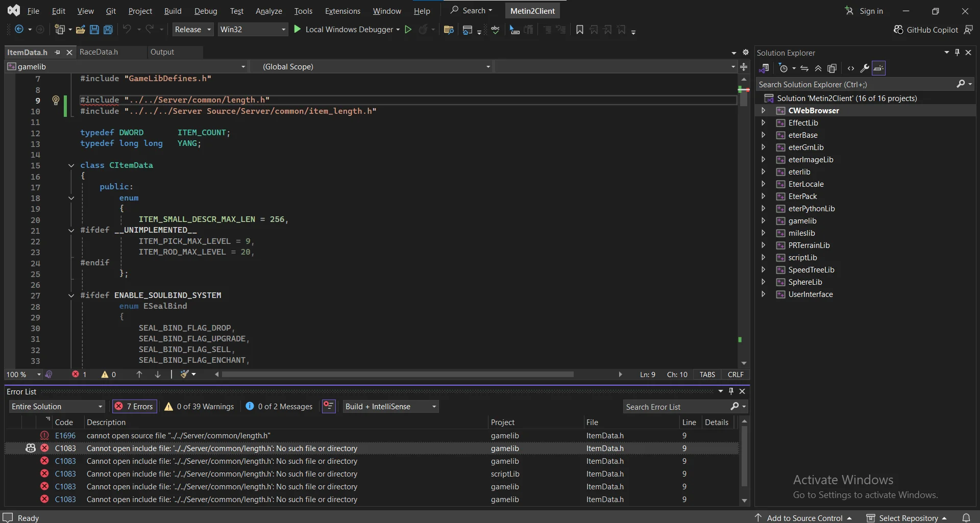Click the New Project icon in the toolbar
This screenshot has width=980, height=523.
(60, 30)
